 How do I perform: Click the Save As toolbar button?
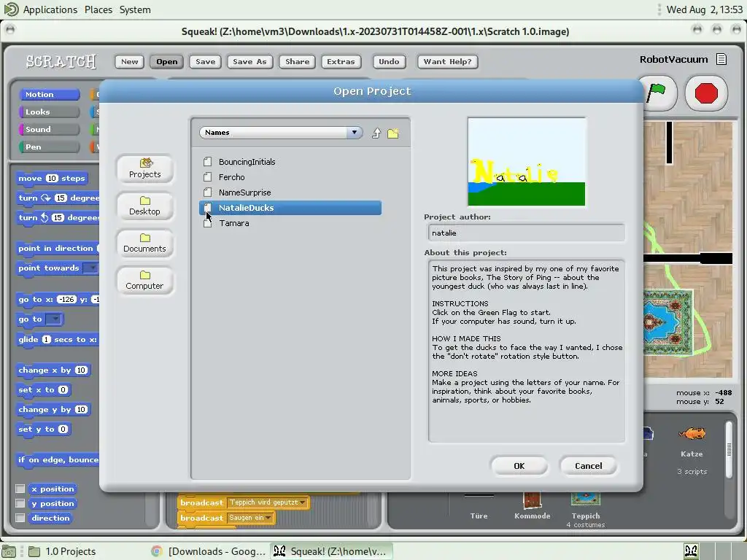point(249,61)
